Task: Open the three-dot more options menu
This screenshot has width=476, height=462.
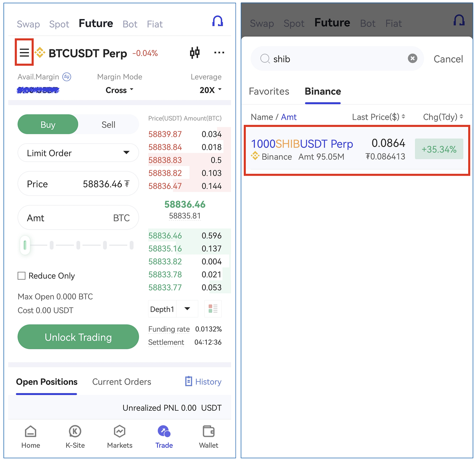Action: pyautogui.click(x=219, y=53)
